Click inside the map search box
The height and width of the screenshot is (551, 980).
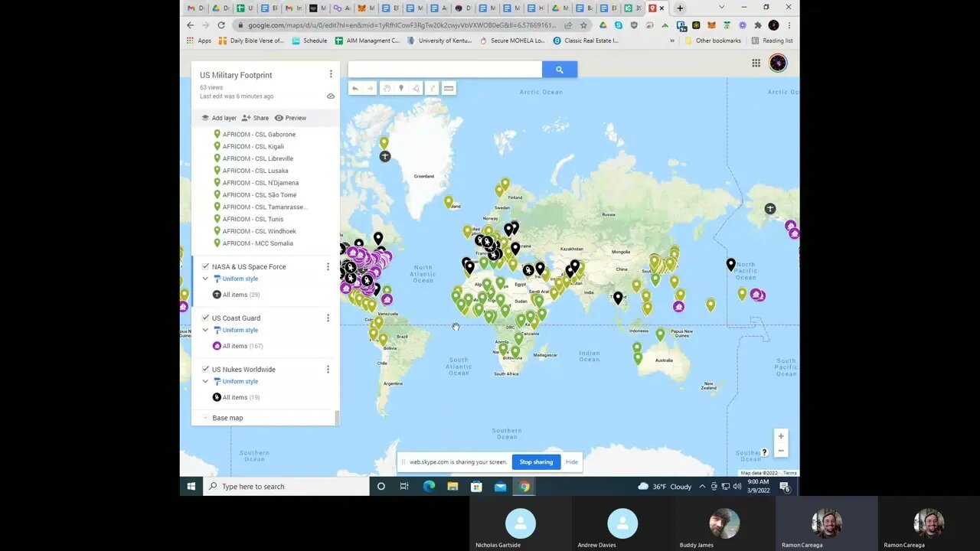(445, 70)
